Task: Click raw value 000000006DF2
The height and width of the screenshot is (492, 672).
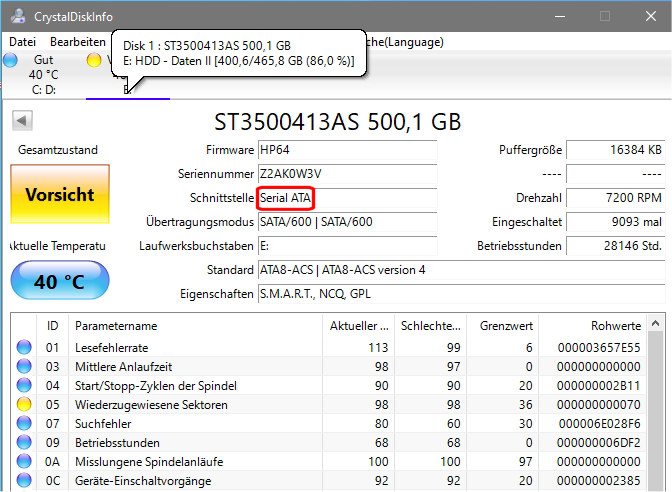Action: click(599, 443)
